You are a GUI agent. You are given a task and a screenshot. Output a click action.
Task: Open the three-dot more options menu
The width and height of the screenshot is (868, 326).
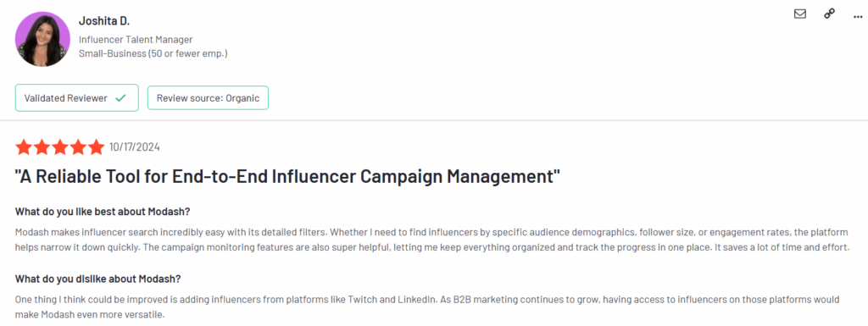[858, 17]
